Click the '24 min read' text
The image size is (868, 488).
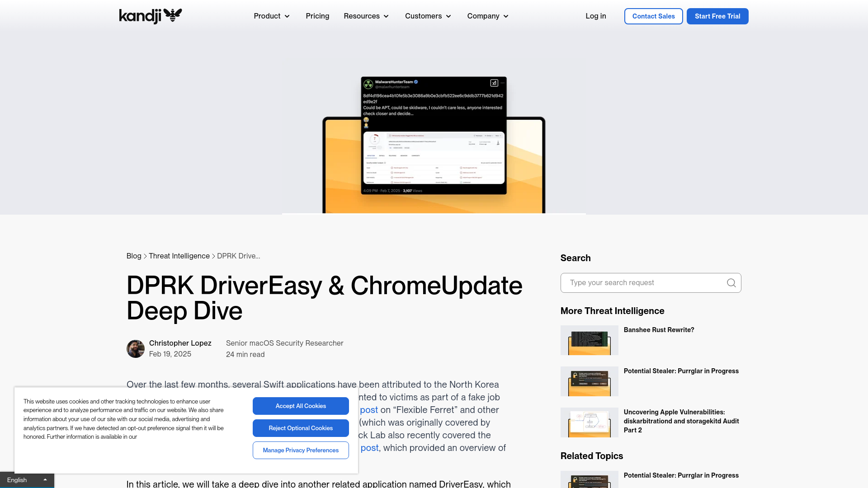tap(245, 355)
